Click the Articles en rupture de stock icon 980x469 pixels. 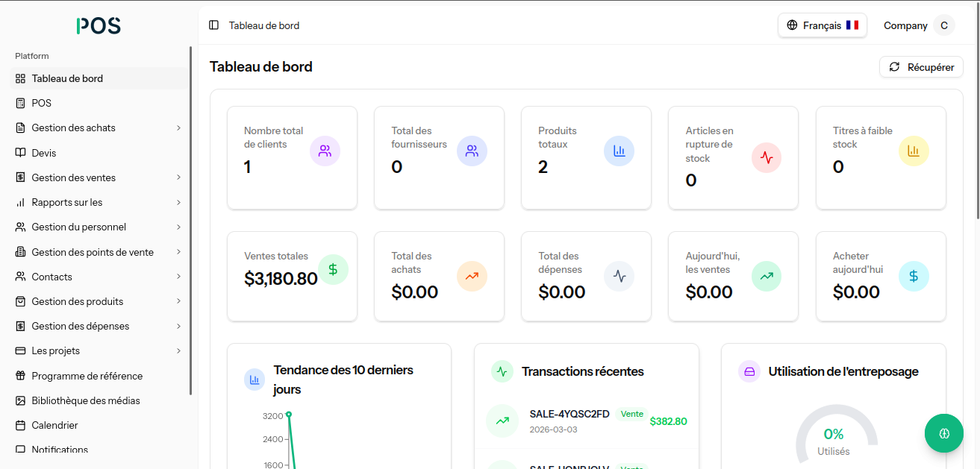[x=767, y=158]
